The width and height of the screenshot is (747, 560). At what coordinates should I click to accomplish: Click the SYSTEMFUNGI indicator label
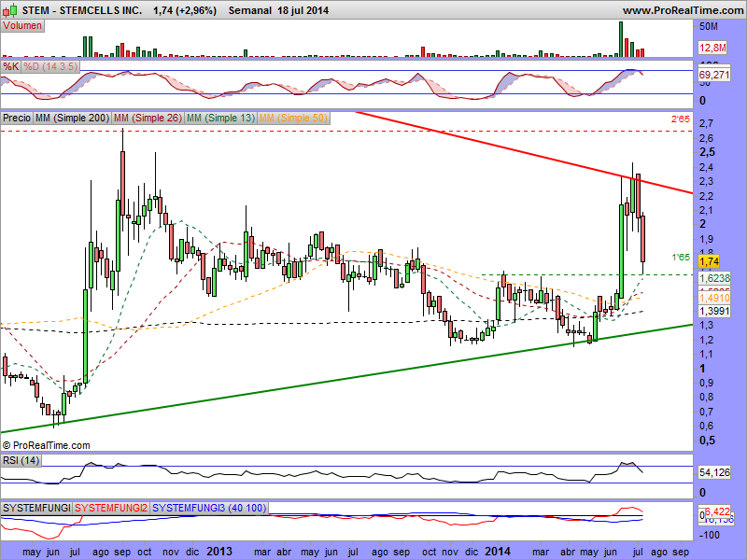36,508
